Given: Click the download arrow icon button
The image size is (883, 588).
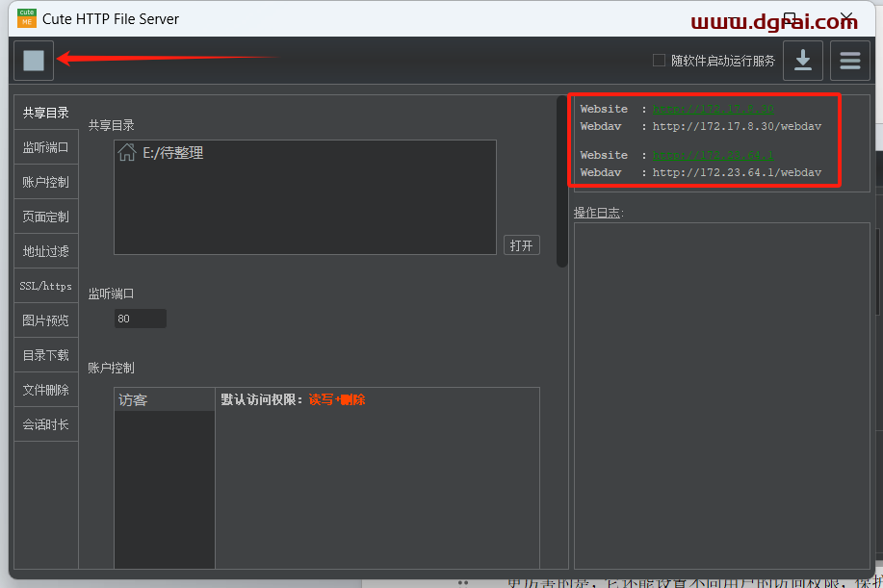Looking at the screenshot, I should click(x=803, y=61).
